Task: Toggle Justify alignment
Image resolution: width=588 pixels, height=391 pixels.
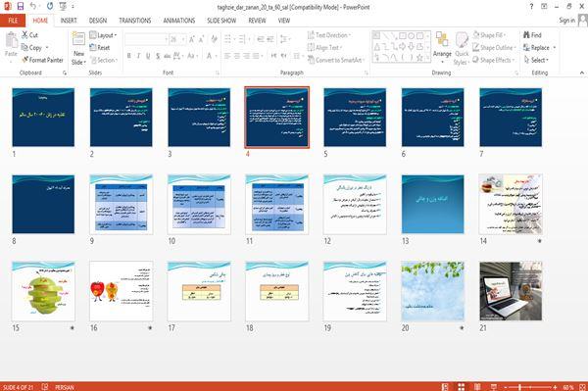Action: coord(256,56)
